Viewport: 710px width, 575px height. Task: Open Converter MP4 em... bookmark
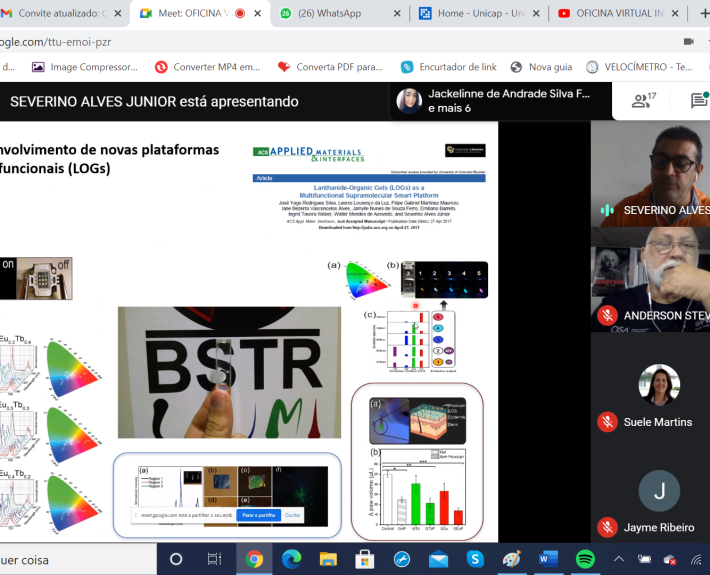(x=207, y=67)
